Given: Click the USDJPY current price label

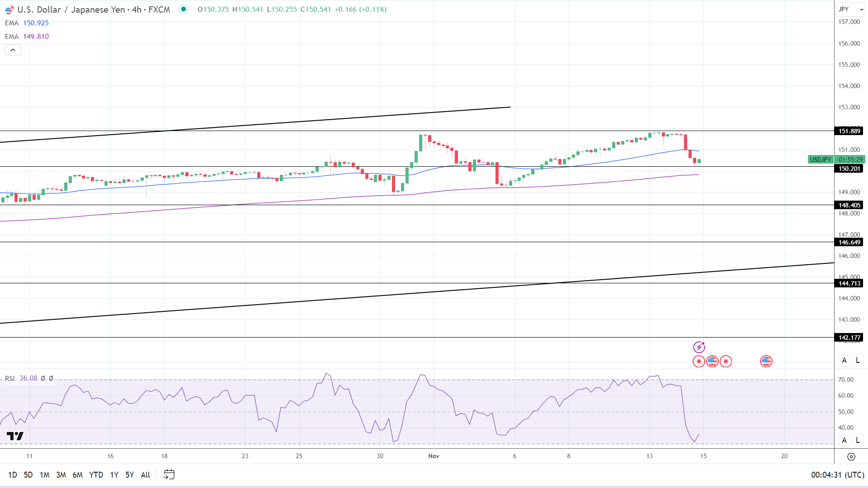Looking at the screenshot, I should pyautogui.click(x=820, y=160).
